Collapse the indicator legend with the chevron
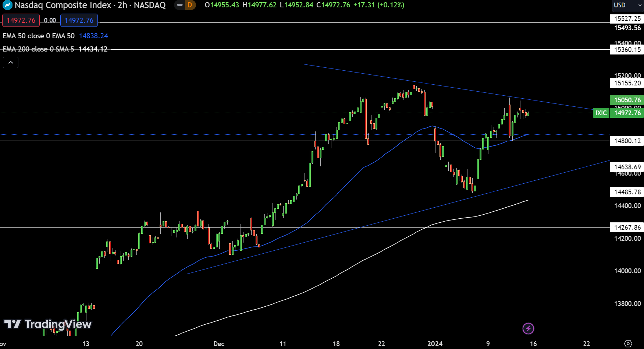644x349 pixels. (11, 63)
